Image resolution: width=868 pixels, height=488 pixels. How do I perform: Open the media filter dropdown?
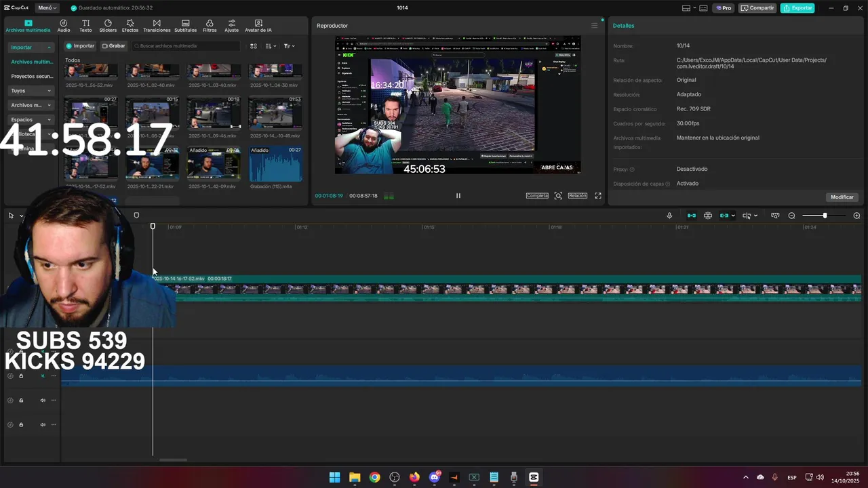click(x=289, y=46)
